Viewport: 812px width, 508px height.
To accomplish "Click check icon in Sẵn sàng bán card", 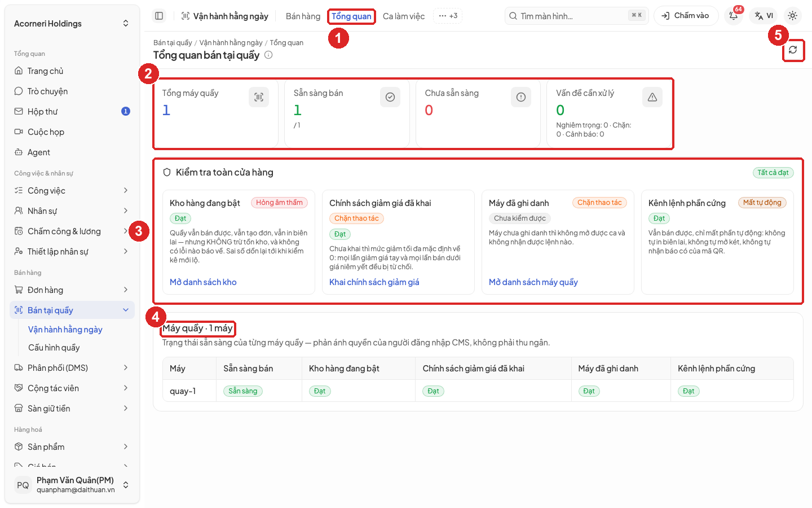I will [x=390, y=97].
